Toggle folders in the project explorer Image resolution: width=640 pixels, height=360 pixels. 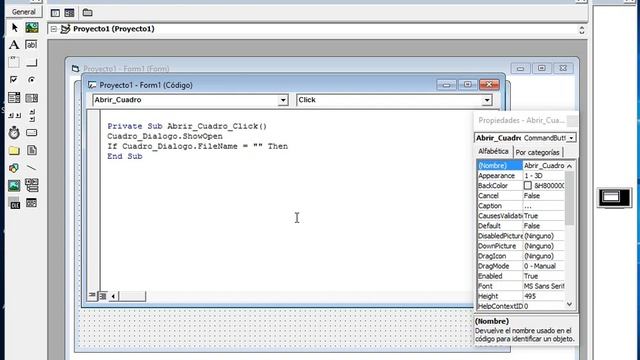click(87, 13)
